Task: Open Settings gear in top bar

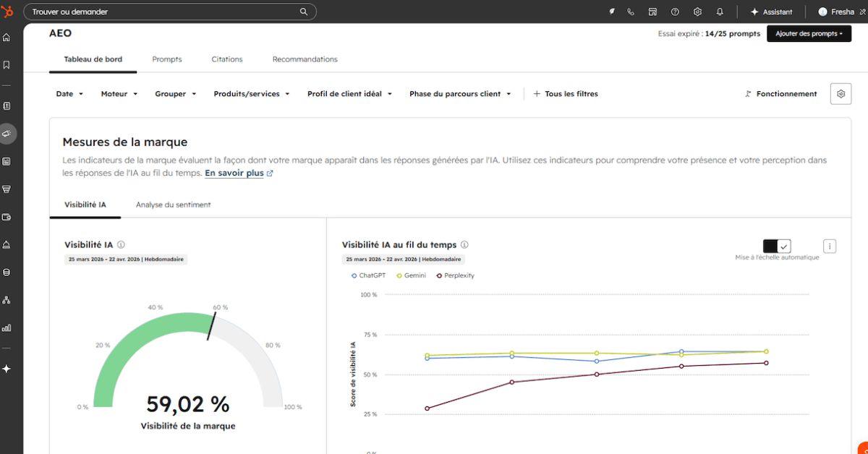Action: pyautogui.click(x=697, y=12)
